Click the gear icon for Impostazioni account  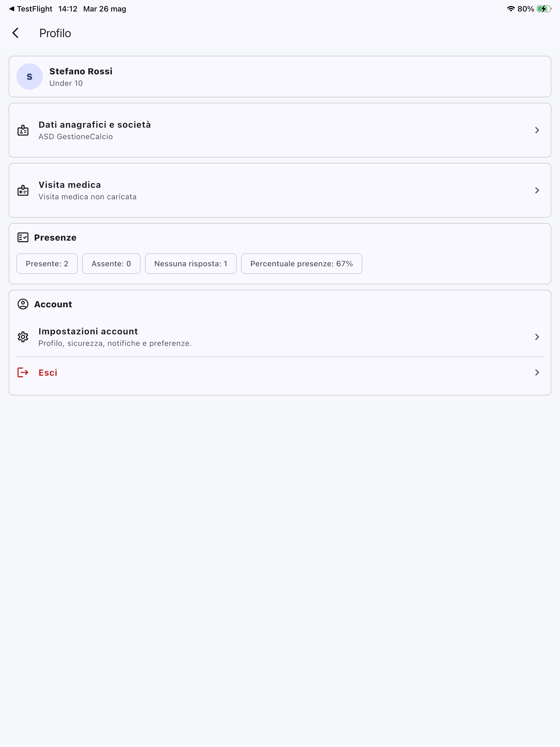pyautogui.click(x=23, y=337)
